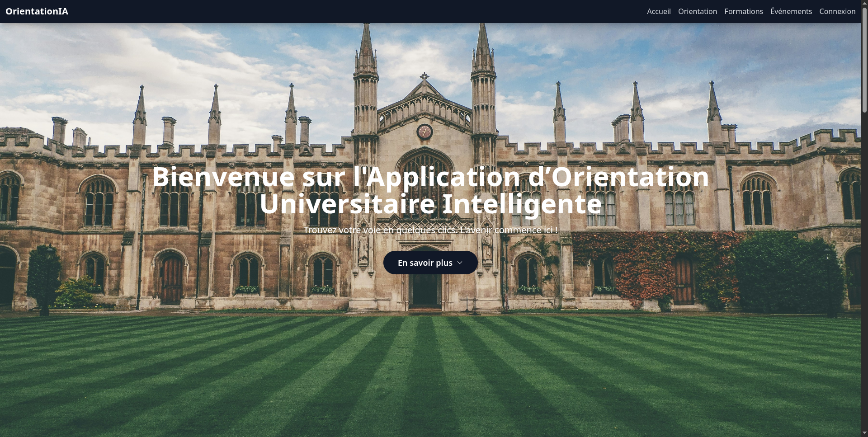Click the 'Trouvez votre voie' subtitle text
This screenshot has height=437, width=868.
coord(430,230)
